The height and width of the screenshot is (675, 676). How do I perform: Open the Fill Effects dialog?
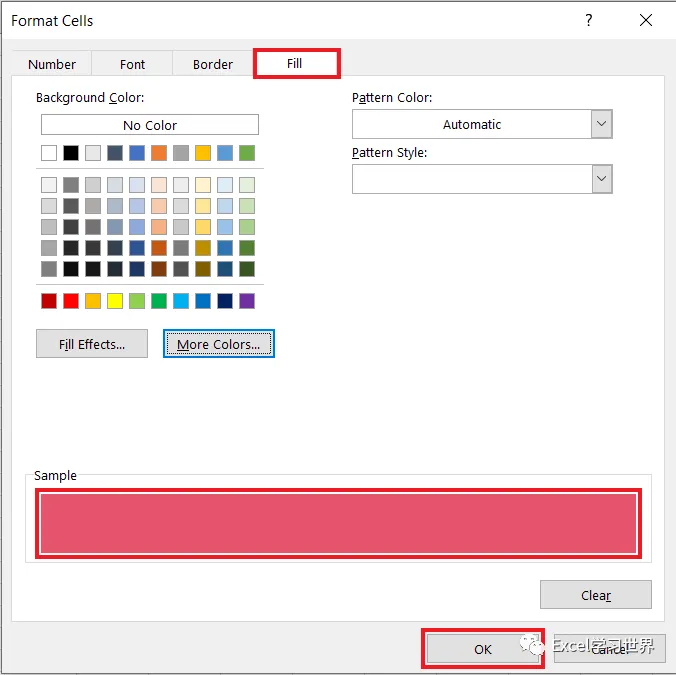click(92, 344)
